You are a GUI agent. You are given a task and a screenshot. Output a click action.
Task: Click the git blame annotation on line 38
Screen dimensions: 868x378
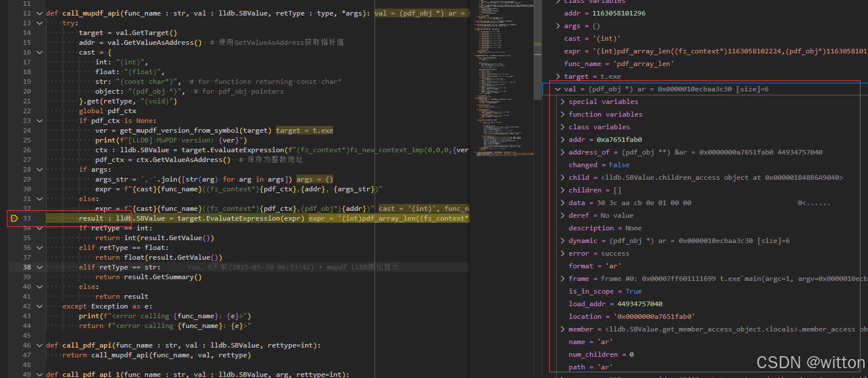click(293, 267)
